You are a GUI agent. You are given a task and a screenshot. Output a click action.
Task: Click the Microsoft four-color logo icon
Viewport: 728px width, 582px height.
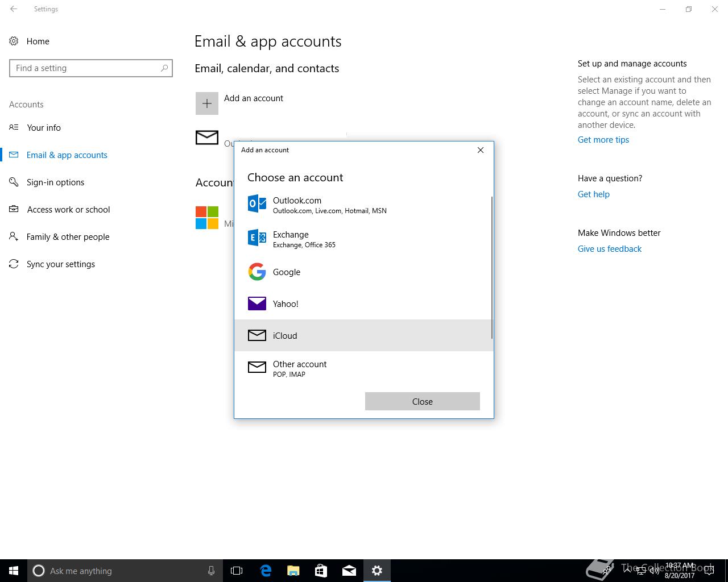[x=207, y=218]
